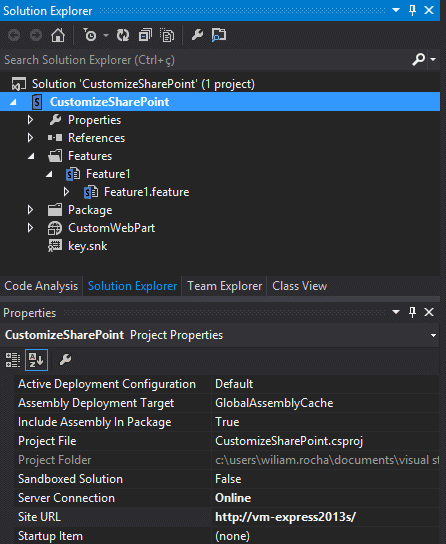Collapse the Feature1 node
446x544 pixels.
[x=49, y=174]
